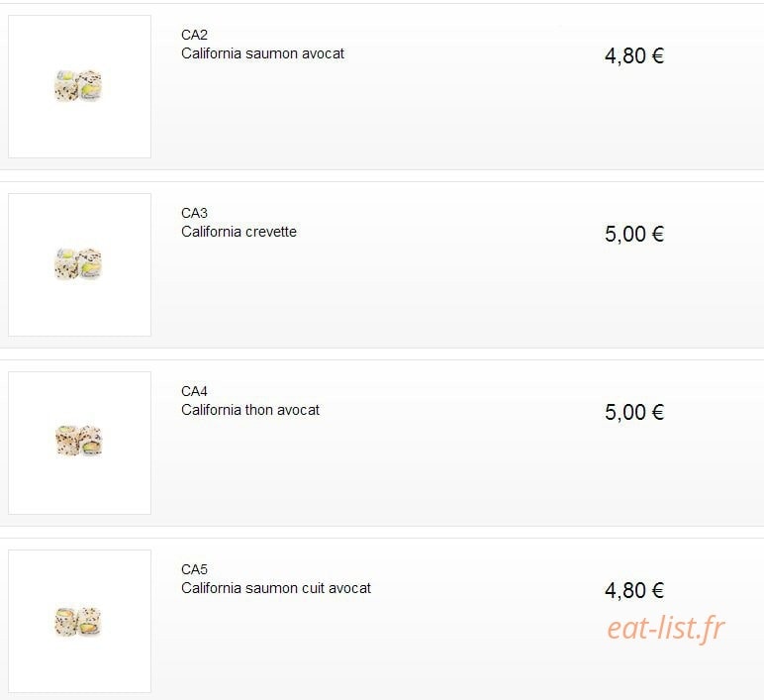Image resolution: width=764 pixels, height=700 pixels.
Task: Click the 5,00 € price for California thon avocat
Action: coord(634,413)
